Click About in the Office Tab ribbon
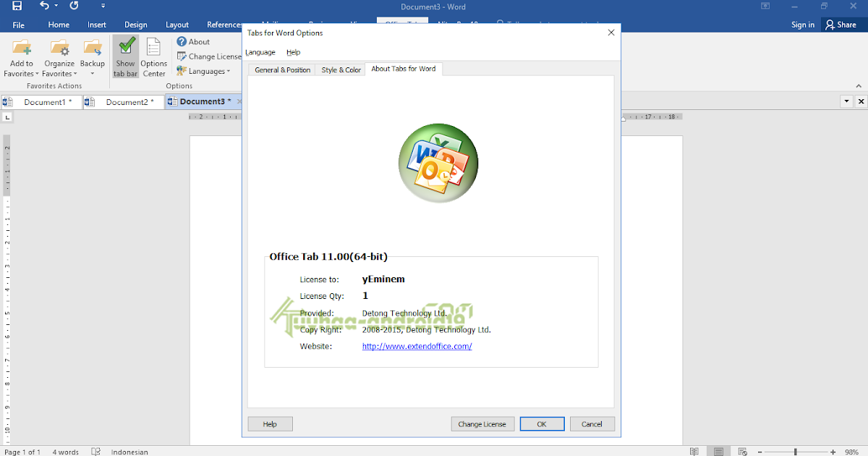Image resolution: width=868 pixels, height=456 pixels. pos(193,42)
